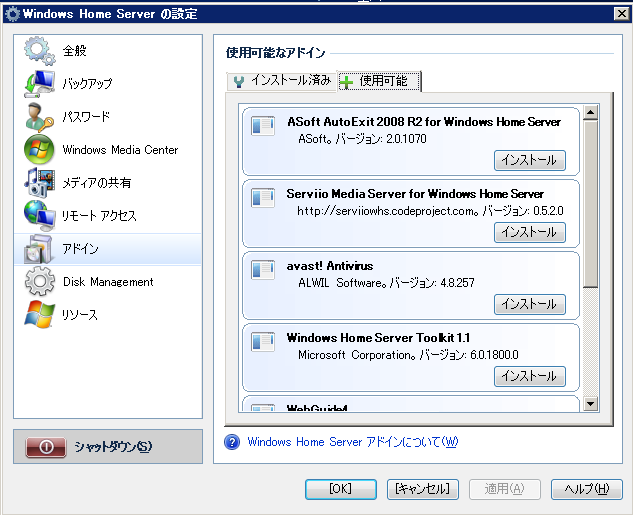Click the Windows Media Center logo icon
This screenshot has height=515, width=633.
click(x=39, y=150)
